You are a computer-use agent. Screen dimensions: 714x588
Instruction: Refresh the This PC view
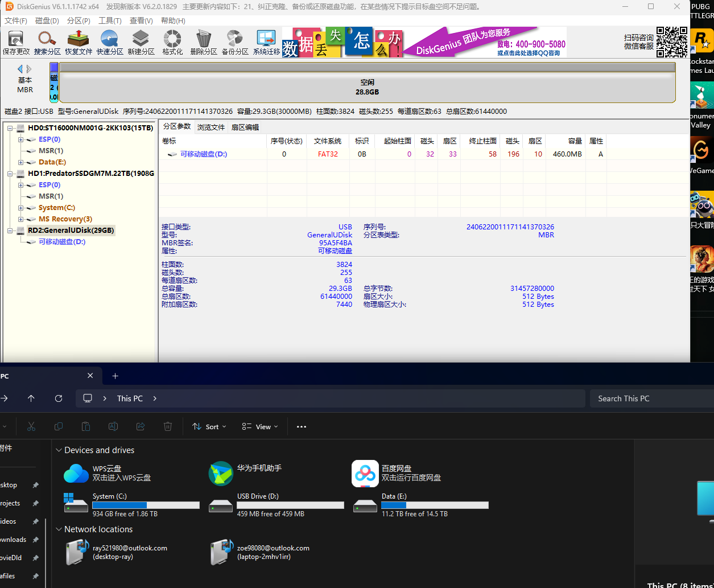(x=58, y=398)
